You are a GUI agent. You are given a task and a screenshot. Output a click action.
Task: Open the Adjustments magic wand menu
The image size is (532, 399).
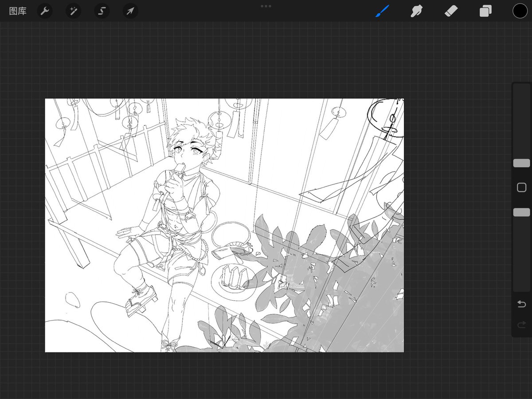click(73, 11)
